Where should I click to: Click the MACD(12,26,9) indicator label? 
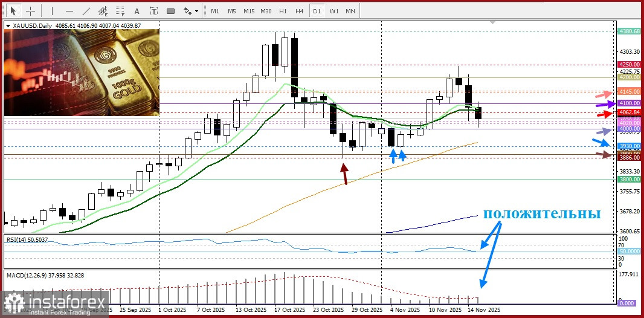click(45, 276)
